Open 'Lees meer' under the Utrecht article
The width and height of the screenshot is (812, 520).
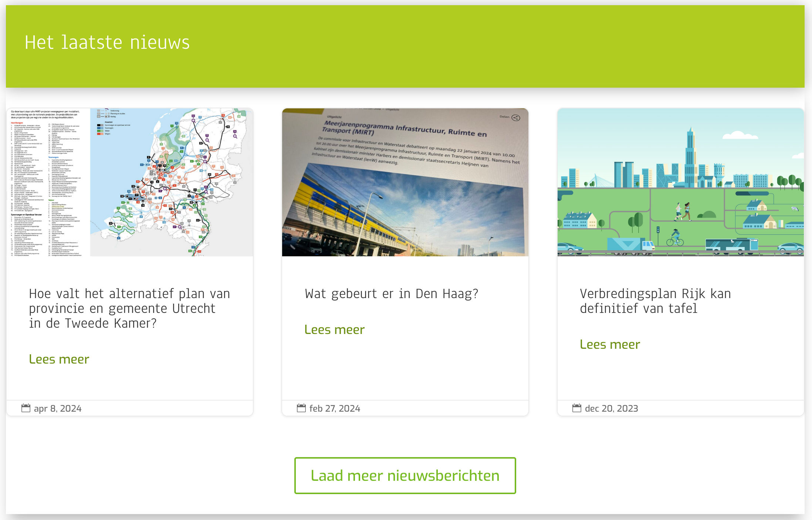pos(59,359)
